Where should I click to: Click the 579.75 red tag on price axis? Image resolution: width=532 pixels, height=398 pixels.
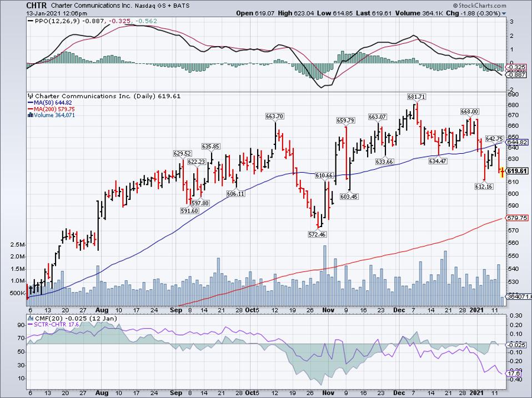[x=518, y=218]
